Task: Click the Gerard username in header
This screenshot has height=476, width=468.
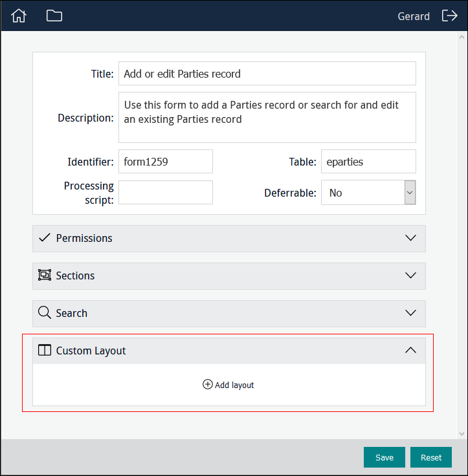Action: pos(414,16)
